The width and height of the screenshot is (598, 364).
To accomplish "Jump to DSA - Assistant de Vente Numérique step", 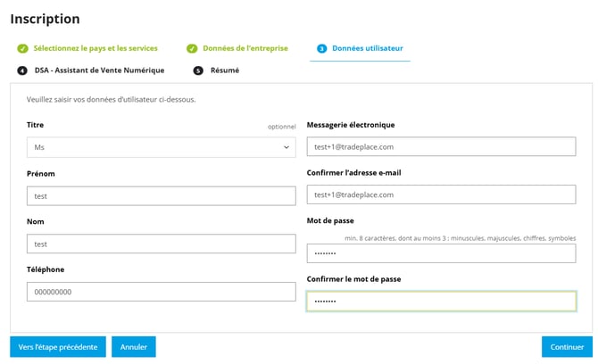I will click(99, 70).
